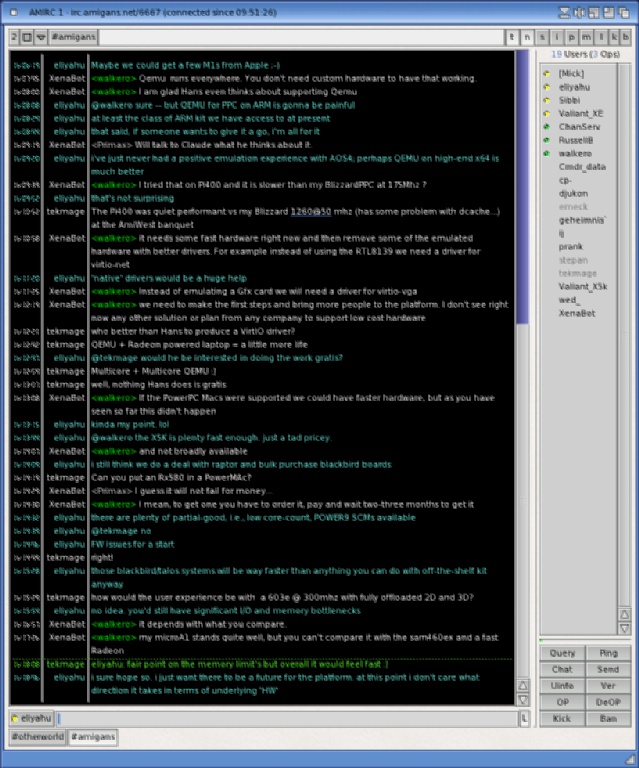This screenshot has height=768, width=639.
Task: Toggle channel mode "i" (invite only)
Action: 557,37
